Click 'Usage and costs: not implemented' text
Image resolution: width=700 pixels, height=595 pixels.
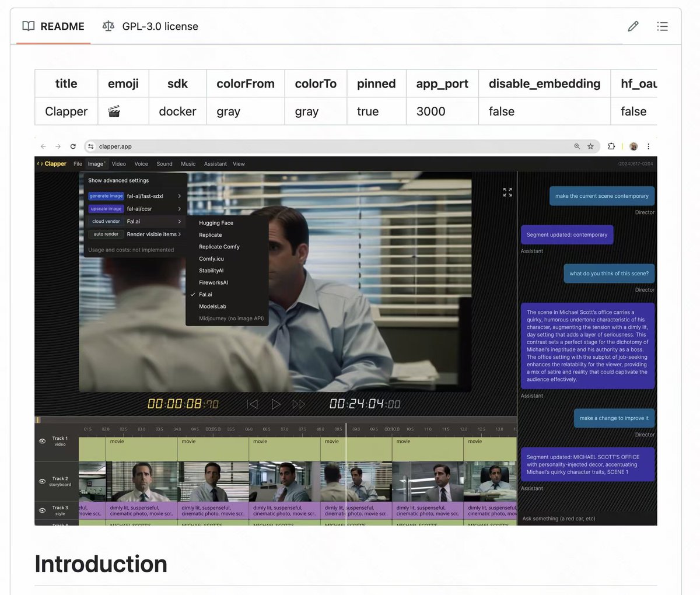(x=131, y=250)
